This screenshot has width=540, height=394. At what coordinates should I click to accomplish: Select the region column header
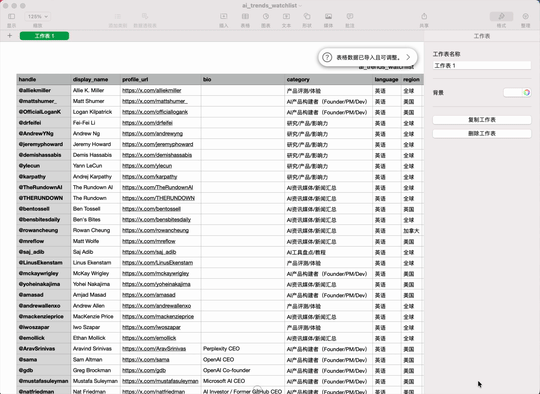(412, 80)
